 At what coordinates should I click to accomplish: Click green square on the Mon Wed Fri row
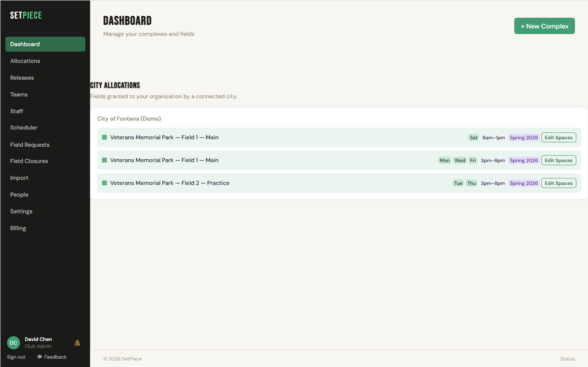(104, 160)
